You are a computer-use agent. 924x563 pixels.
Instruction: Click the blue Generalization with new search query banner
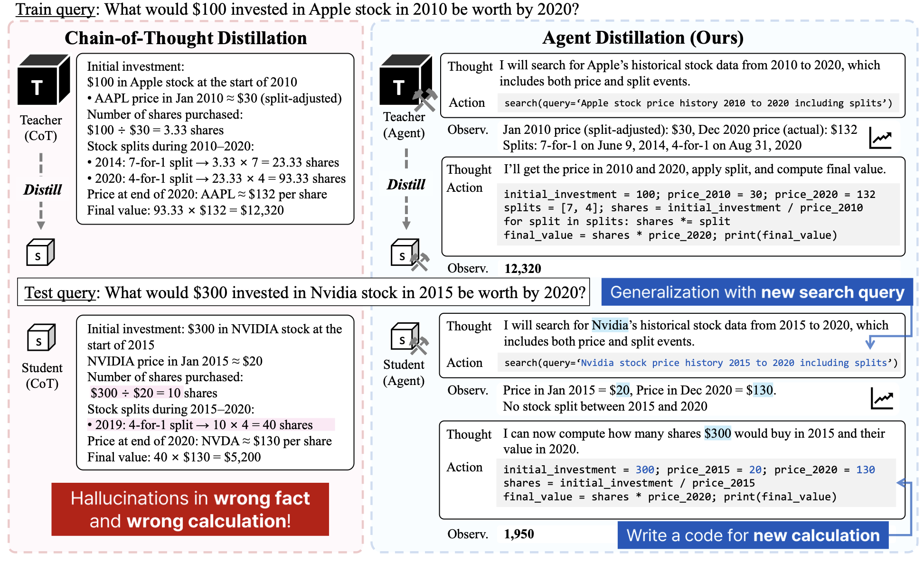[756, 292]
